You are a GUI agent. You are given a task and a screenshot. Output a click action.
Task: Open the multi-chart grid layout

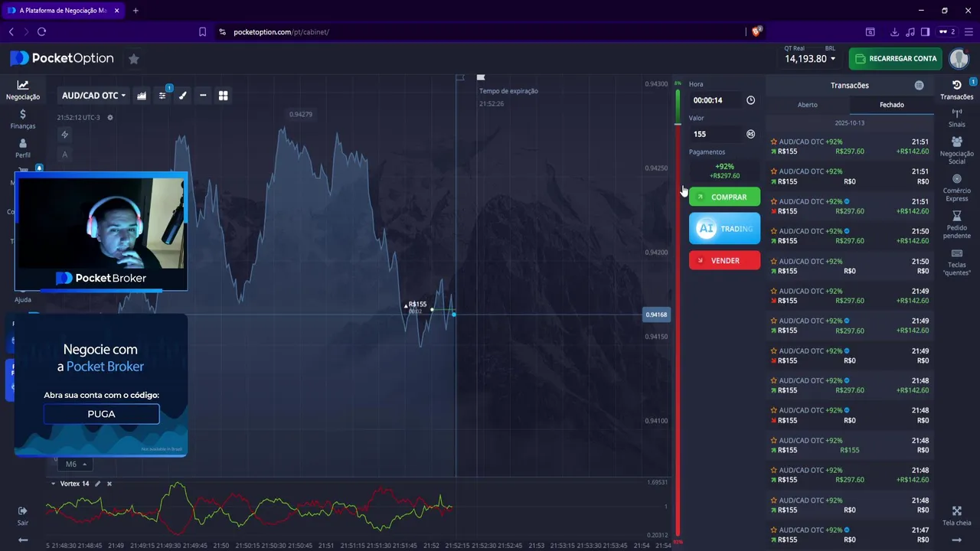224,96
